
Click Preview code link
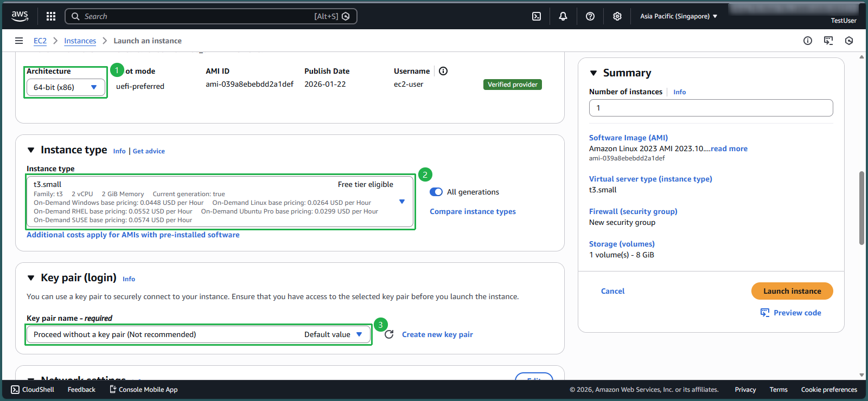797,313
